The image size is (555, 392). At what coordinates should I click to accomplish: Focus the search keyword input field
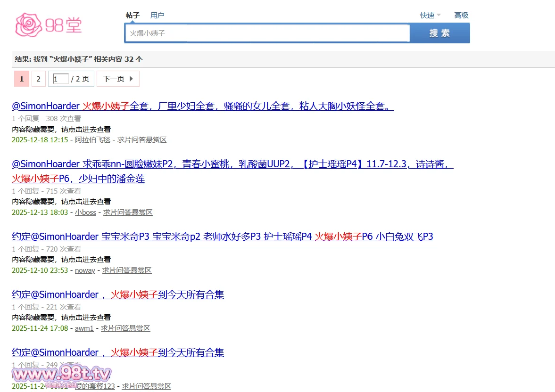pos(267,33)
